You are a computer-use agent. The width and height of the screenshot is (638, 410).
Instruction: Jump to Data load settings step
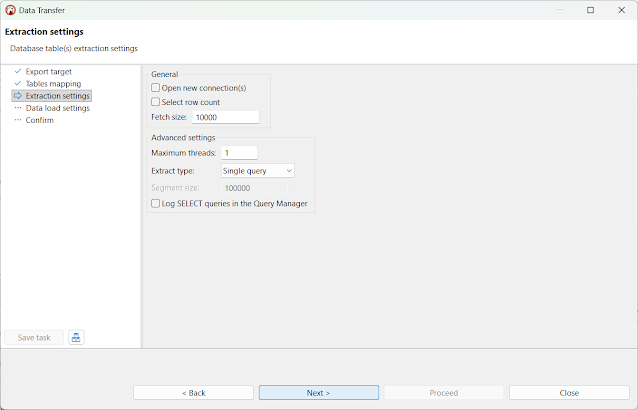(x=57, y=108)
